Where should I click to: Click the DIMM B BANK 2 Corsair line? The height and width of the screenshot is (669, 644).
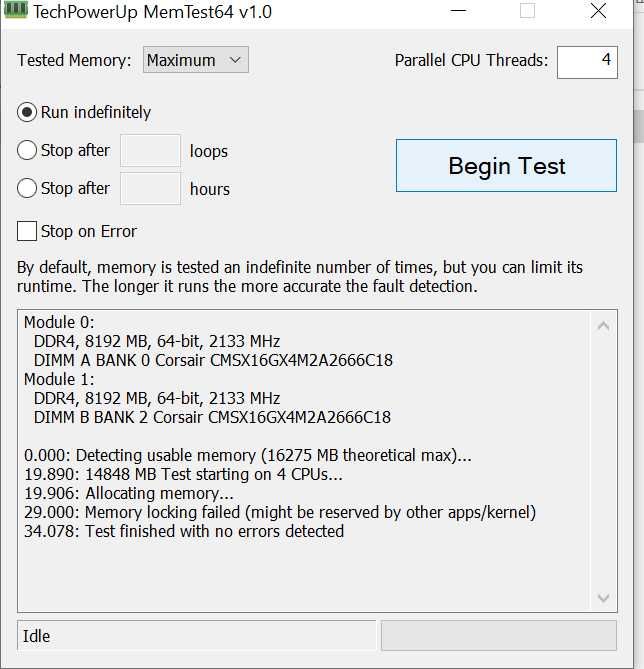pyautogui.click(x=212, y=417)
